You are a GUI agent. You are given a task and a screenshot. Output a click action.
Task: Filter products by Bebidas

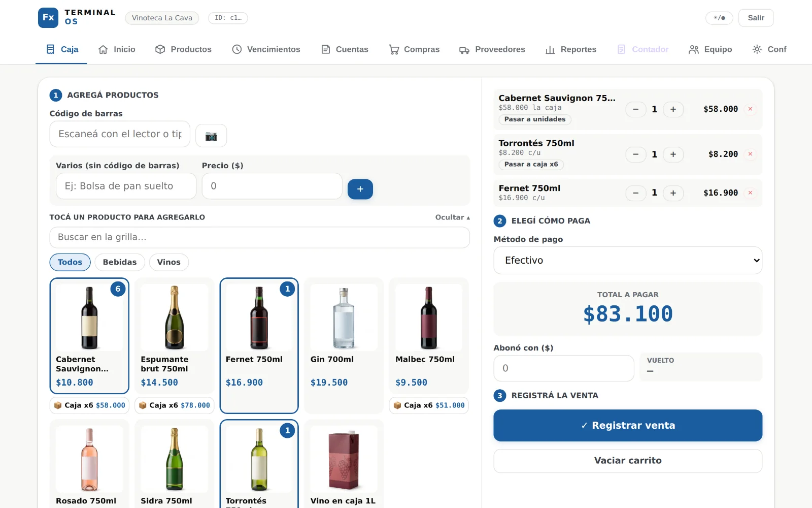(x=120, y=262)
